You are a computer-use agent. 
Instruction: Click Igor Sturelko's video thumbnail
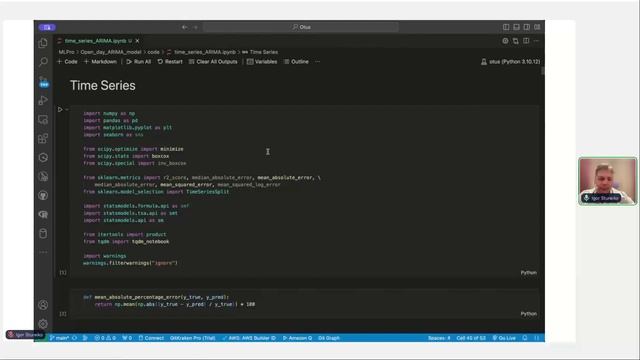(608, 181)
